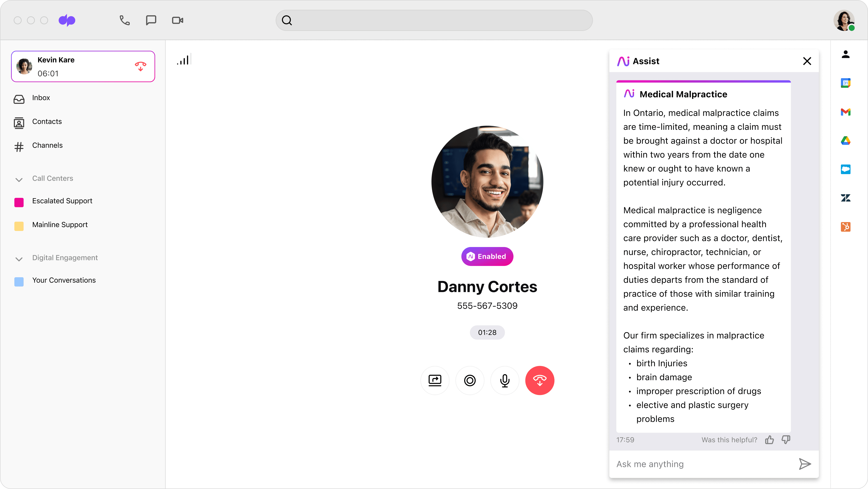Switch to Contacts
The height and width of the screenshot is (489, 868).
coord(47,122)
